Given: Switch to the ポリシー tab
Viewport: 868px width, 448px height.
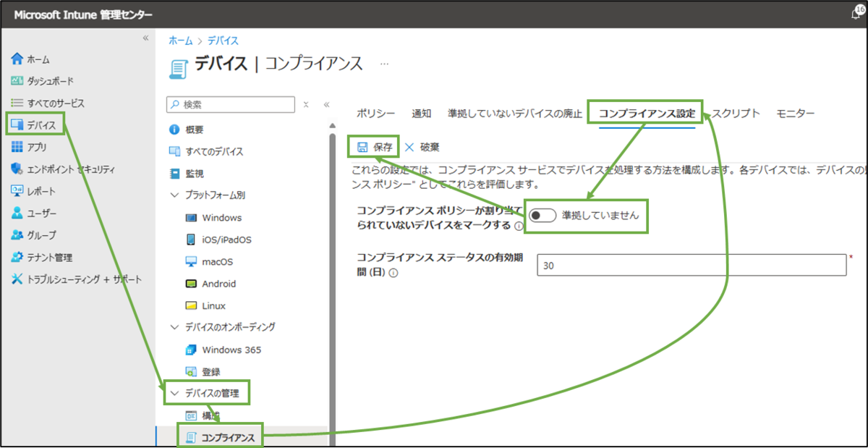Looking at the screenshot, I should 376,114.
